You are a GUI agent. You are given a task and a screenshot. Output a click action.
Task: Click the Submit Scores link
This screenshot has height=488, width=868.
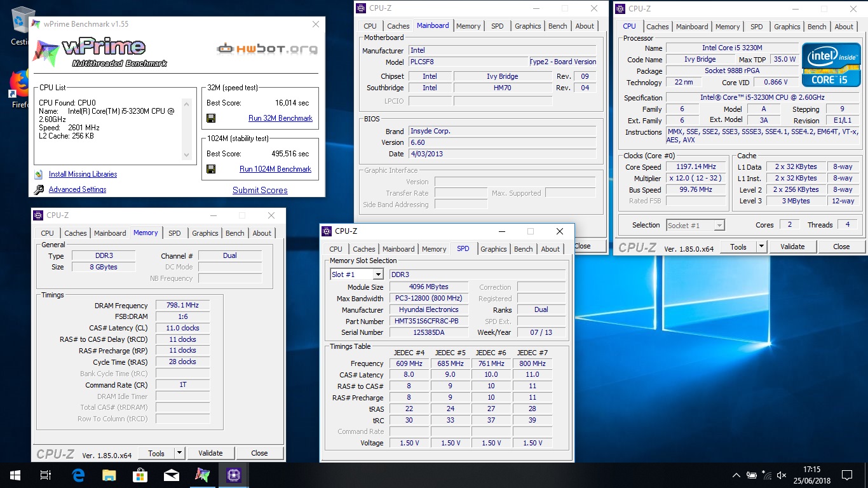pyautogui.click(x=260, y=190)
